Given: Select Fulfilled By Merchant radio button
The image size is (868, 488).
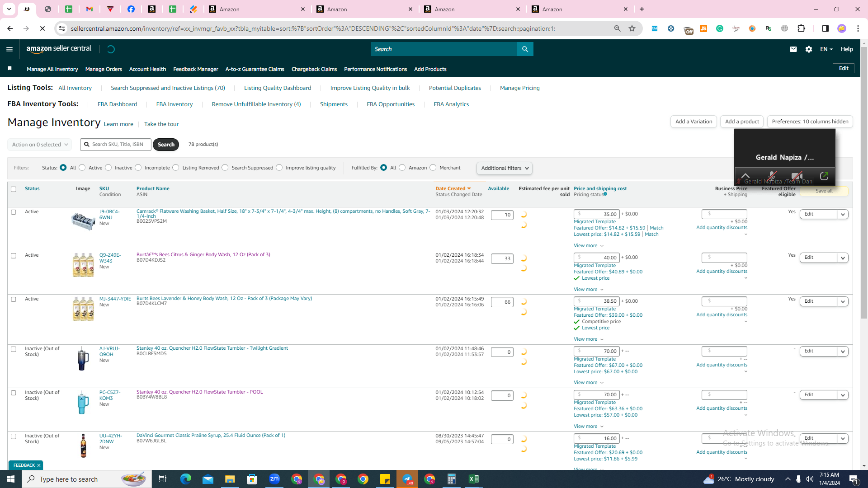Looking at the screenshot, I should (x=433, y=168).
